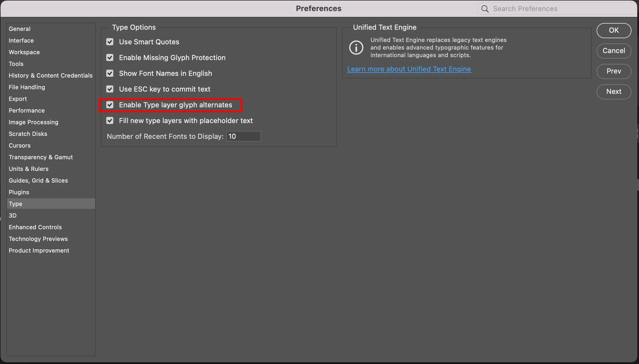Go to Scratch Disks settings
639x364 pixels.
coord(28,134)
